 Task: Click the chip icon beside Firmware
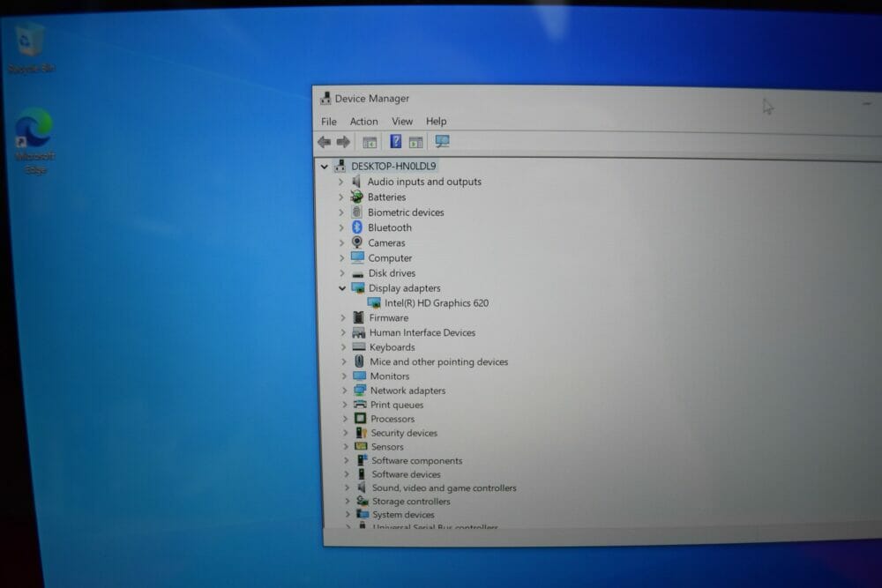(358, 317)
